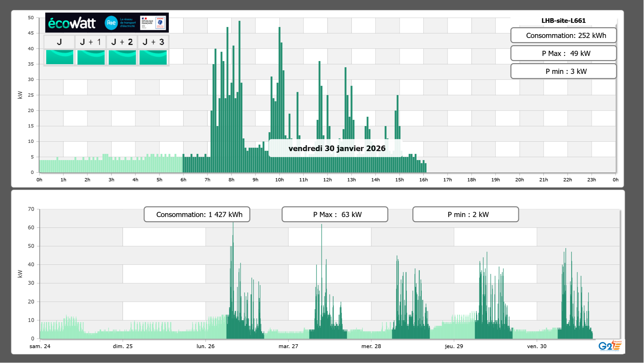The width and height of the screenshot is (644, 363).
Task: Click the écoWatt logo
Action: click(72, 23)
